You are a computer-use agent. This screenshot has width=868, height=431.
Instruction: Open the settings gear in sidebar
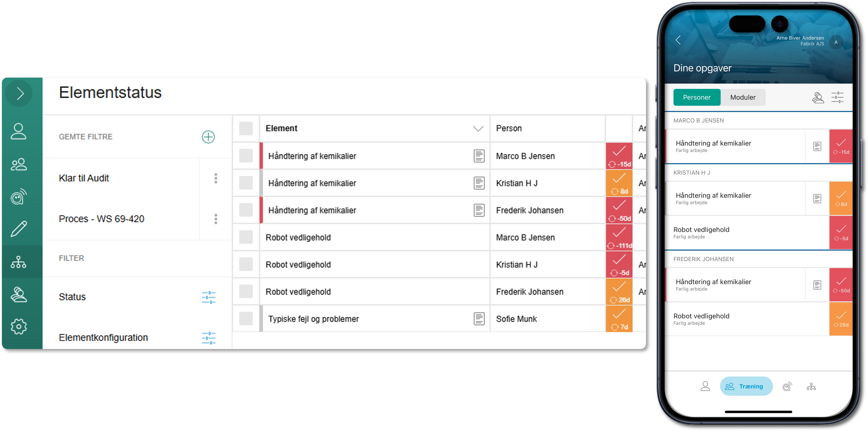[19, 327]
